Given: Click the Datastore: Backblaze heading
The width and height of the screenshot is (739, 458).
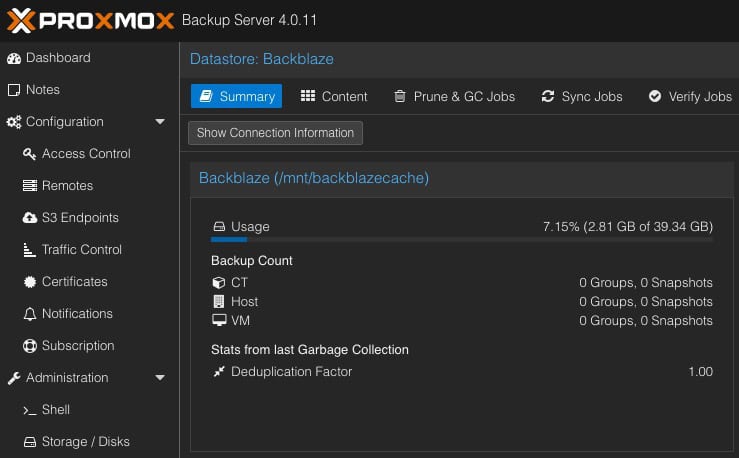Looking at the screenshot, I should (x=262, y=59).
